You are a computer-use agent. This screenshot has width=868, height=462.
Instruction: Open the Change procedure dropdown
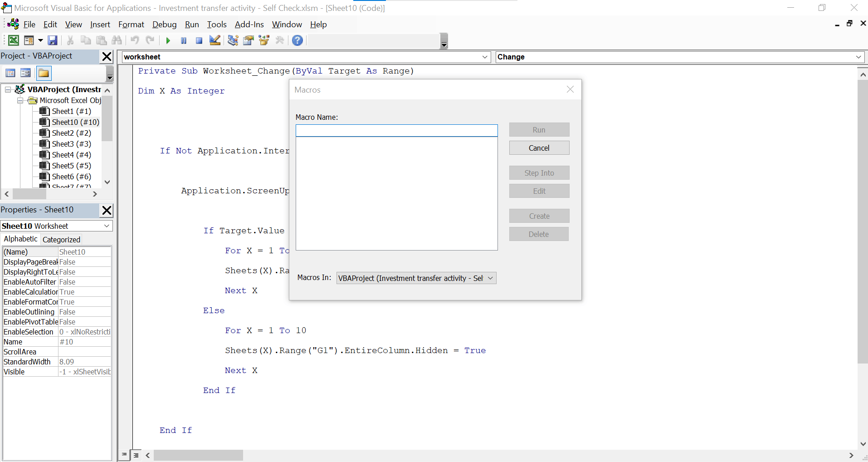coord(858,57)
